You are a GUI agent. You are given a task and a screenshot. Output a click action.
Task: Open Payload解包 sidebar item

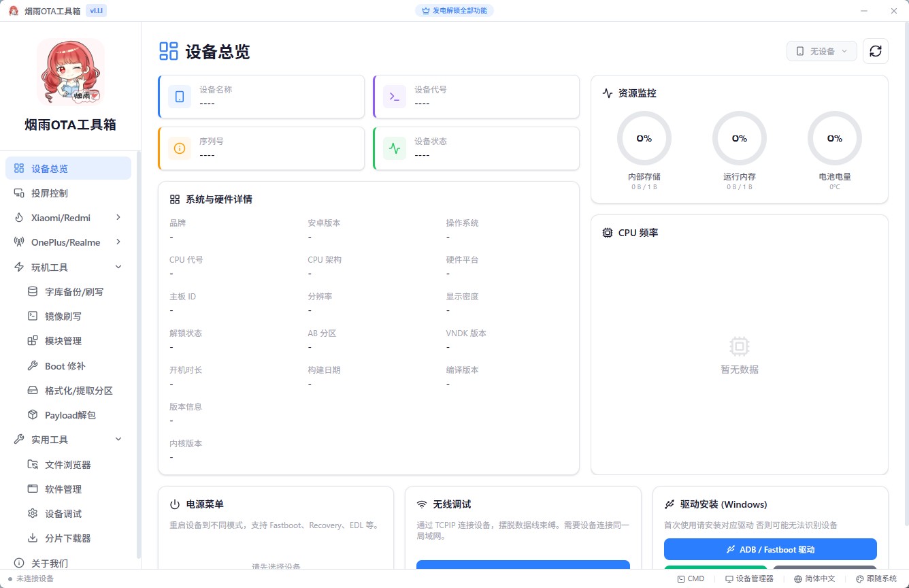[x=75, y=415]
